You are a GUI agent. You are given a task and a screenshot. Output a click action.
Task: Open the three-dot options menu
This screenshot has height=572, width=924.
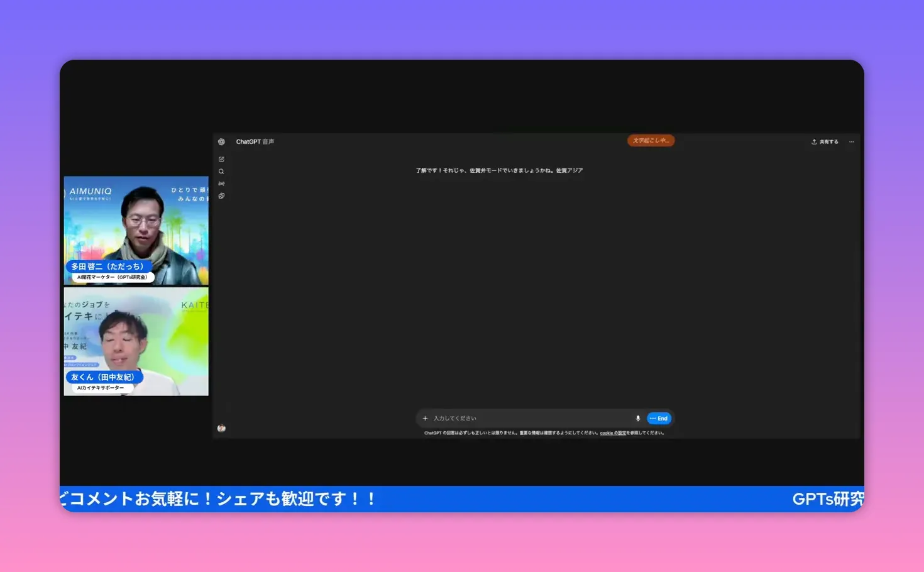pos(852,141)
